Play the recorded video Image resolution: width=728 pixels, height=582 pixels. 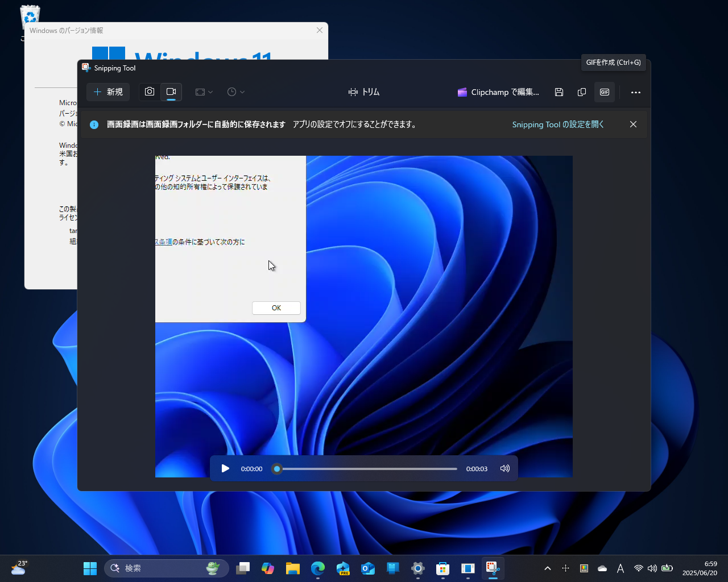(x=225, y=468)
